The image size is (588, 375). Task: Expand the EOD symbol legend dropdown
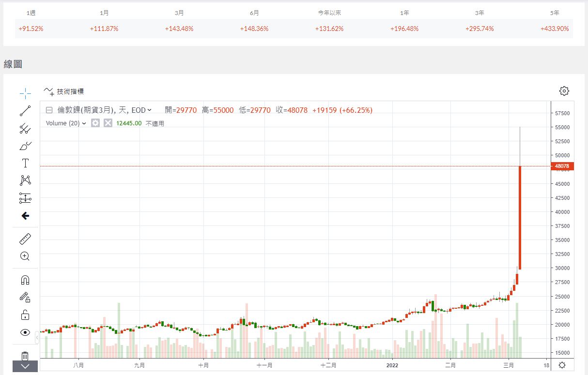point(149,110)
